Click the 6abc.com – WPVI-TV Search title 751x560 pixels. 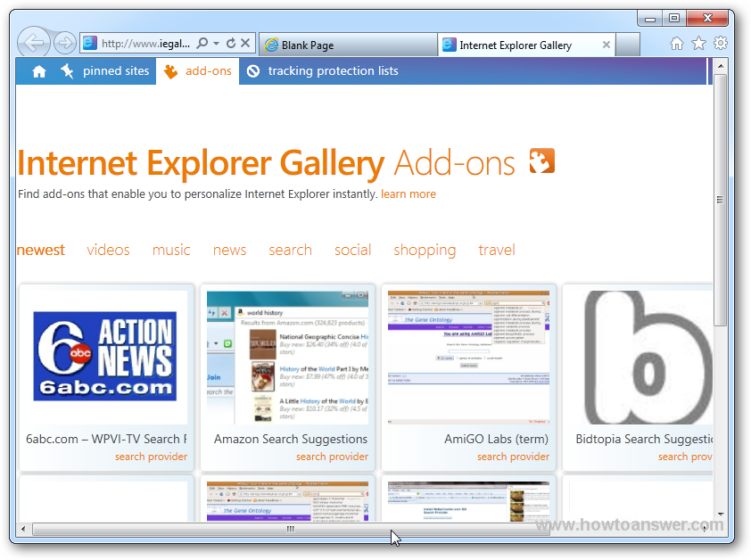coord(106,439)
